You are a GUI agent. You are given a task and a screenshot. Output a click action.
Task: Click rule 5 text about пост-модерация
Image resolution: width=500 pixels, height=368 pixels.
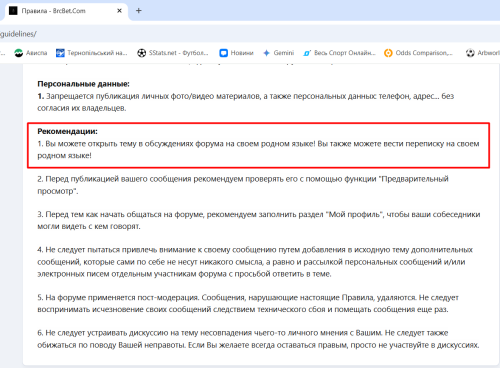pos(248,303)
